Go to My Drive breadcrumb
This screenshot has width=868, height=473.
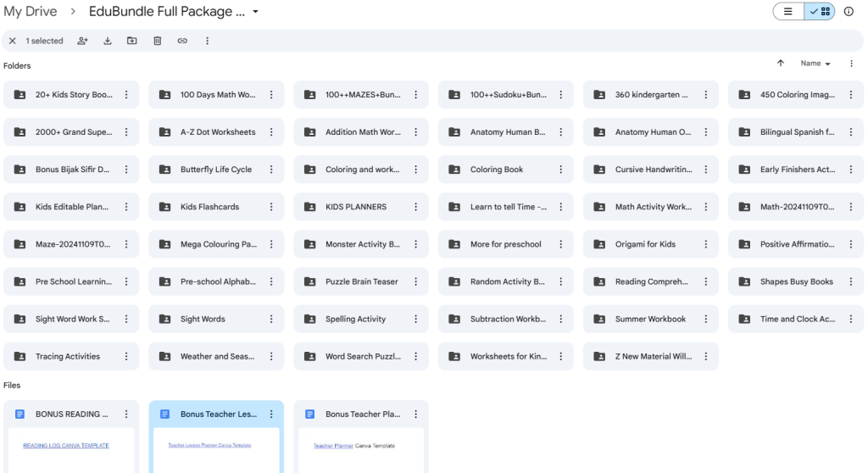(31, 12)
